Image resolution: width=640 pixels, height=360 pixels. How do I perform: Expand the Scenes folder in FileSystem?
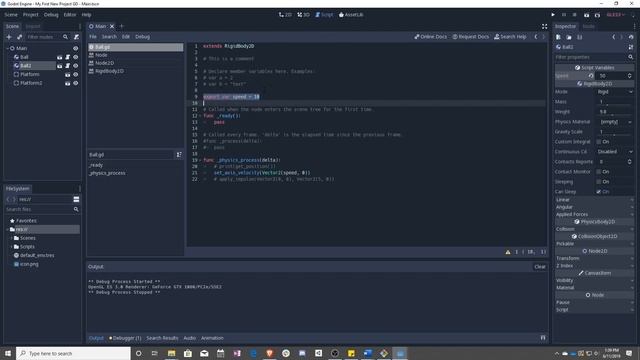[x=11, y=238]
